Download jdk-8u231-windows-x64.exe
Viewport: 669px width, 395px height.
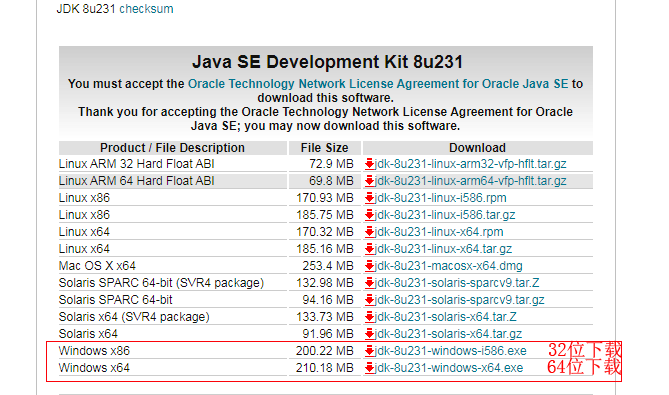pyautogui.click(x=449, y=368)
